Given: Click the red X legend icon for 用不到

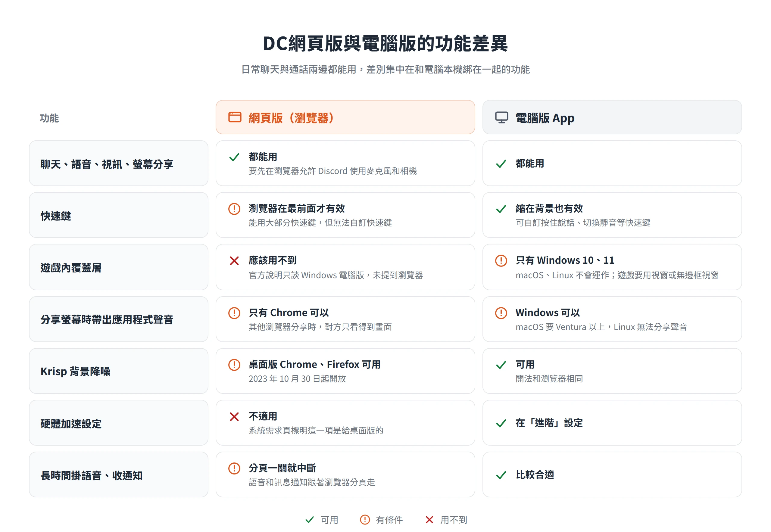Looking at the screenshot, I should tap(429, 520).
